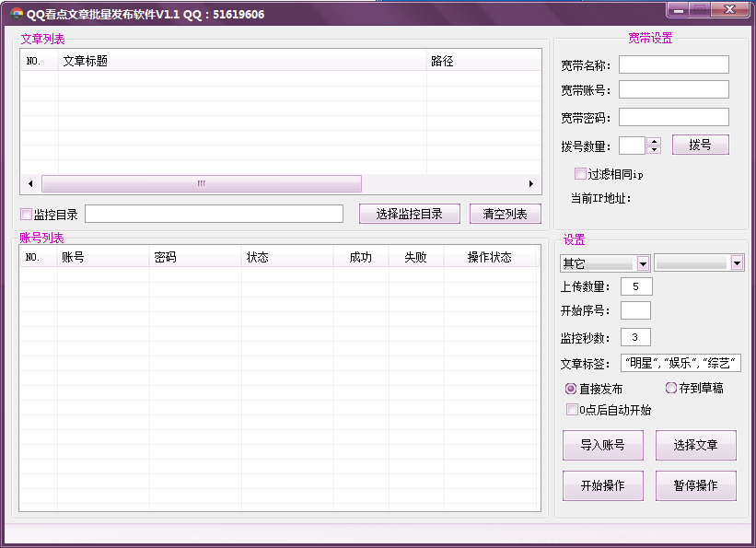
Task: Close the window
Action: (730, 9)
